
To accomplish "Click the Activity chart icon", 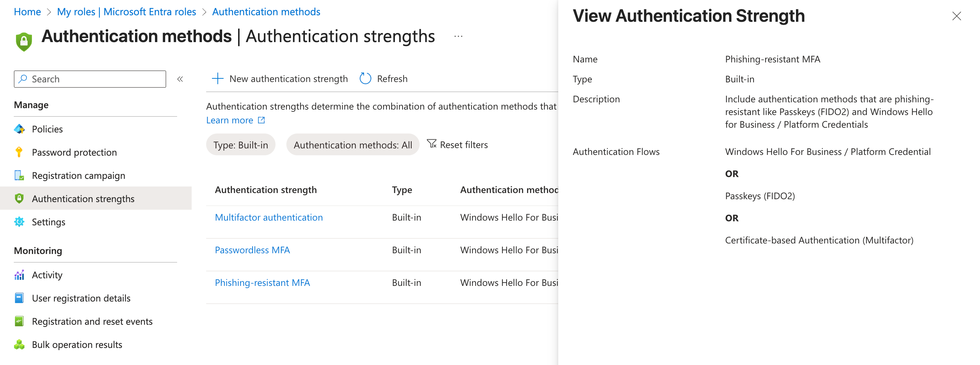I will coord(19,275).
